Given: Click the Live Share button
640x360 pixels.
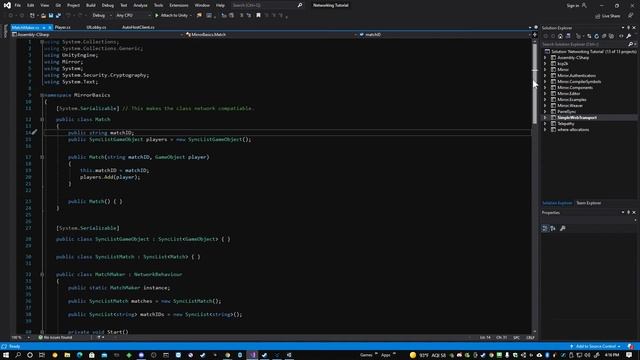Looking at the screenshot, I should tap(608, 16).
